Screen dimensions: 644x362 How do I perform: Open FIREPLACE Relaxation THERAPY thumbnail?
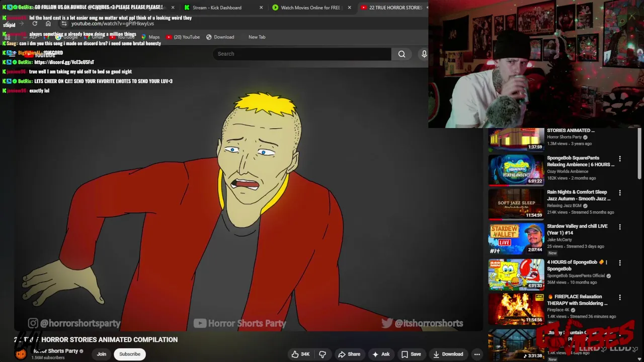click(x=516, y=309)
